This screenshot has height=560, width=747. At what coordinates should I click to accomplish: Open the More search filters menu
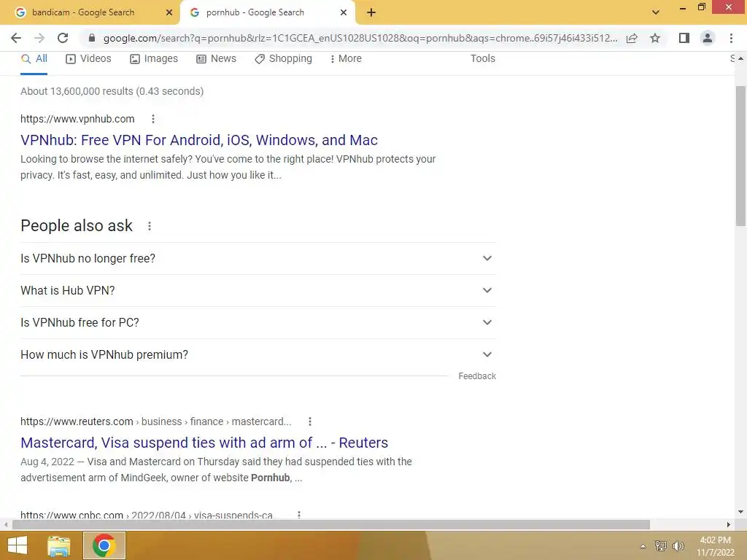tap(346, 58)
